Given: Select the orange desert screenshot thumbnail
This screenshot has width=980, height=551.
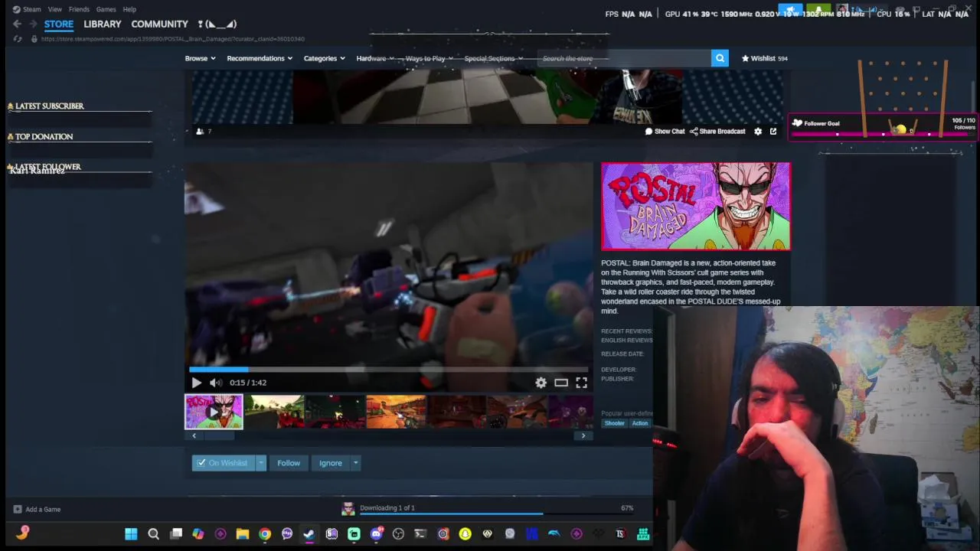Looking at the screenshot, I should [396, 412].
